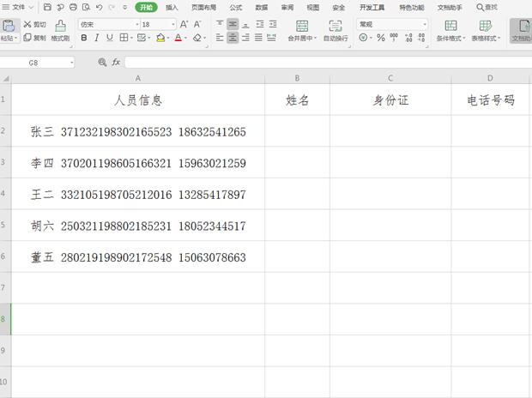The image size is (532, 398).
Task: Open Print Preview from quick access toolbar
Action: pos(86,7)
